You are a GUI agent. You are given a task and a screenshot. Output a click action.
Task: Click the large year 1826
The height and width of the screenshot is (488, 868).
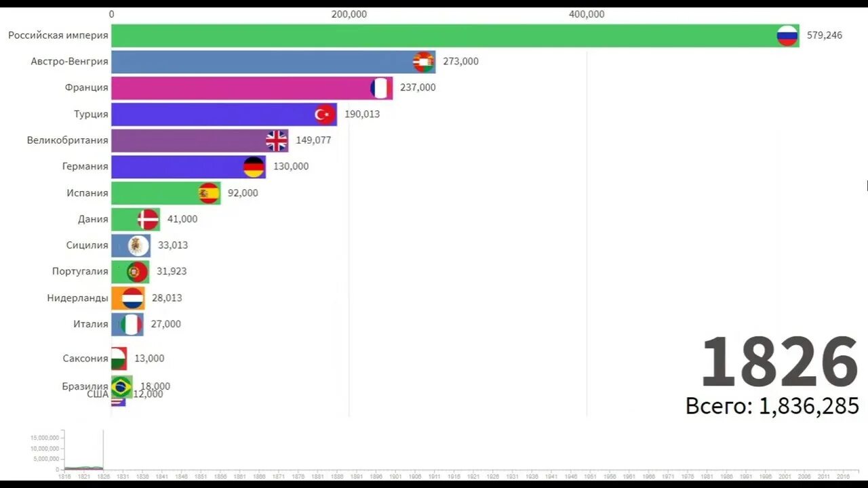[x=780, y=363]
